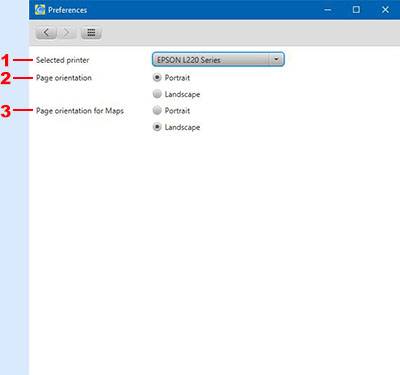Expand the Selected printer combo box arrow
Image resolution: width=400 pixels, height=375 pixels.
click(276, 60)
